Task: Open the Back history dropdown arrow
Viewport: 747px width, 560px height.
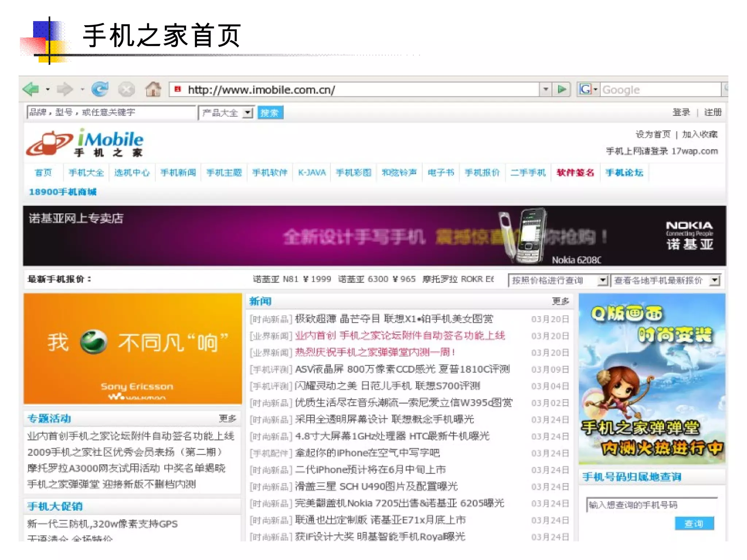Action: [x=48, y=90]
